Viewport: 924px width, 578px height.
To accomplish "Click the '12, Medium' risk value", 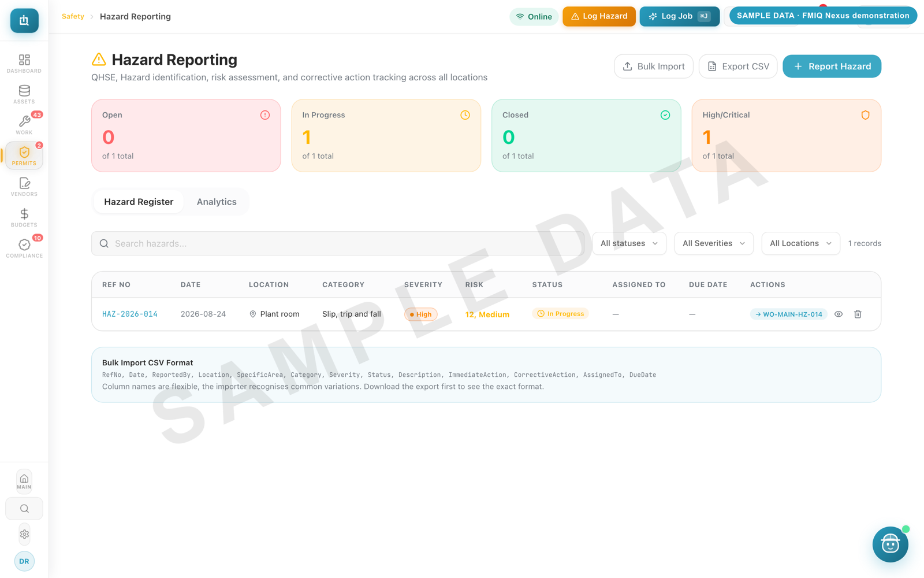I will (487, 314).
